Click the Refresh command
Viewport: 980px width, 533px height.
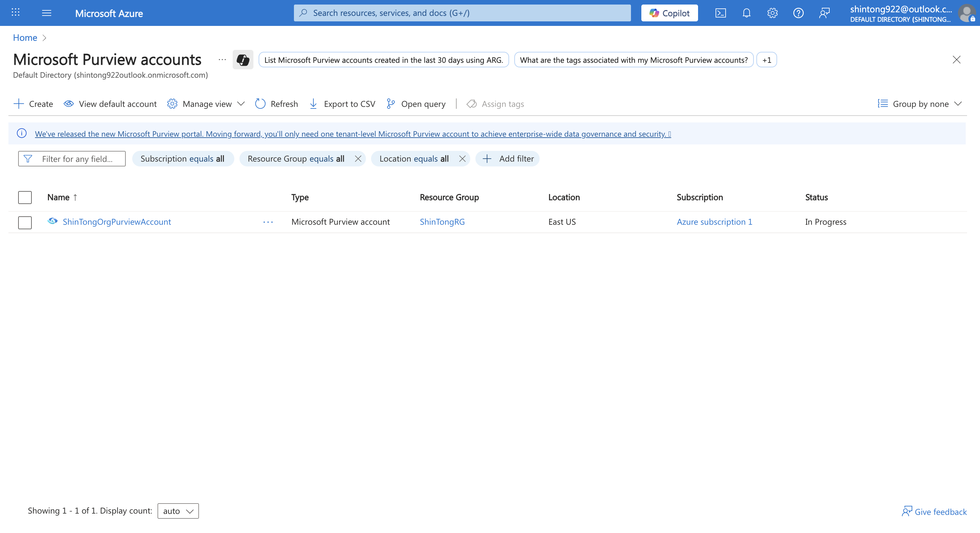pos(276,104)
